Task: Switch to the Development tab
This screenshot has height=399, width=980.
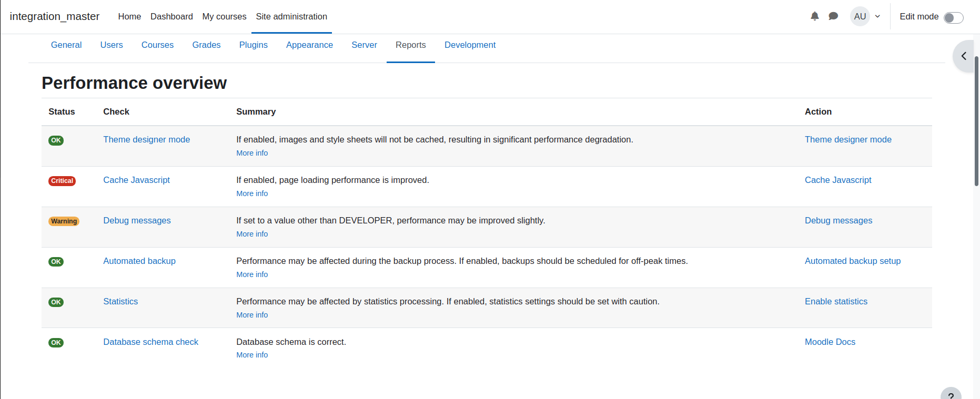Action: point(470,45)
